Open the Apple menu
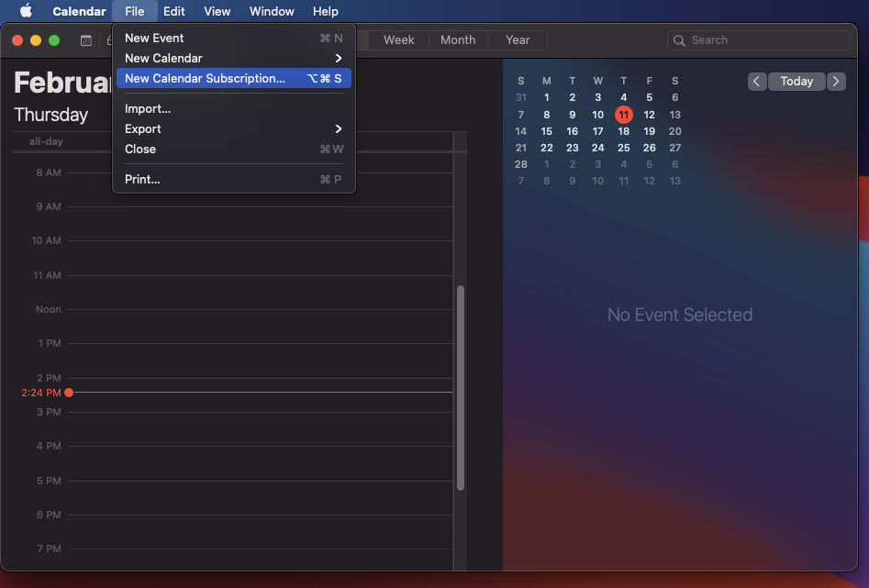Image resolution: width=869 pixels, height=588 pixels. coord(26,11)
